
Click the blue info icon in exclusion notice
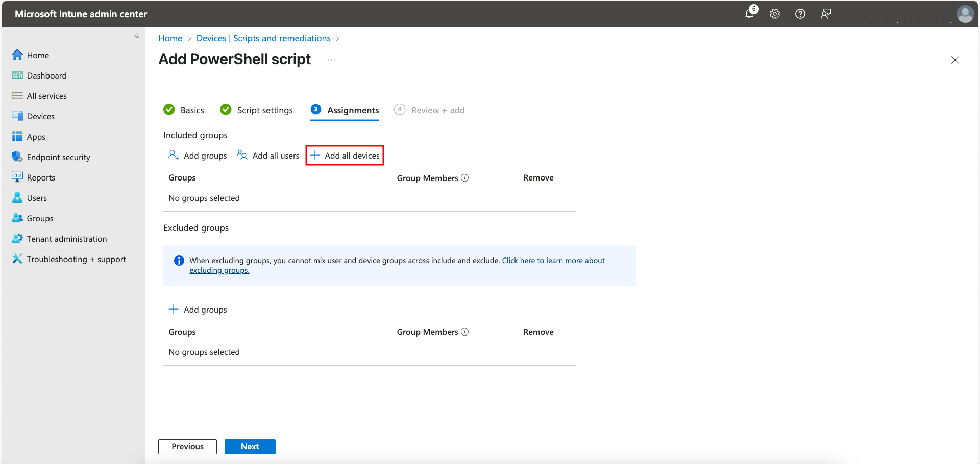tap(179, 261)
